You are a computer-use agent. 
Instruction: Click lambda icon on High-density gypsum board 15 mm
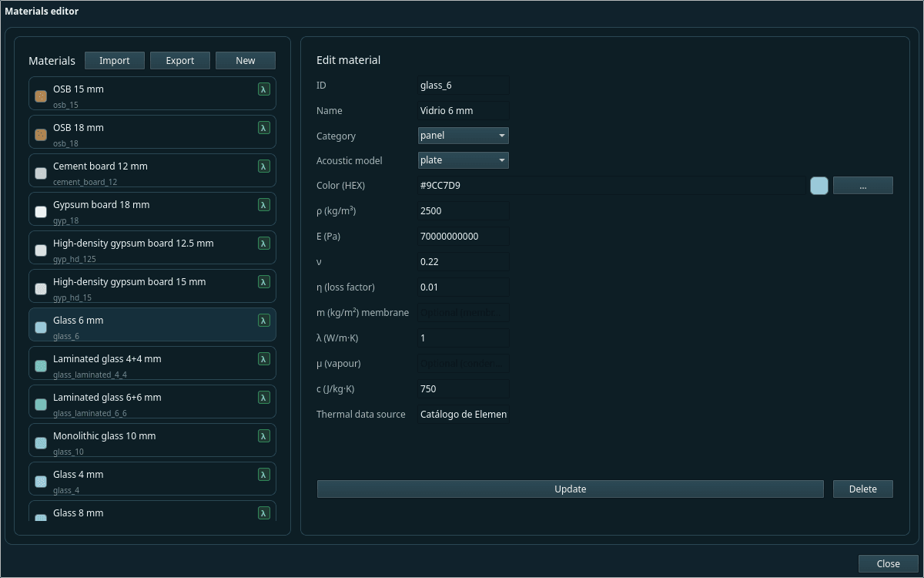point(264,282)
